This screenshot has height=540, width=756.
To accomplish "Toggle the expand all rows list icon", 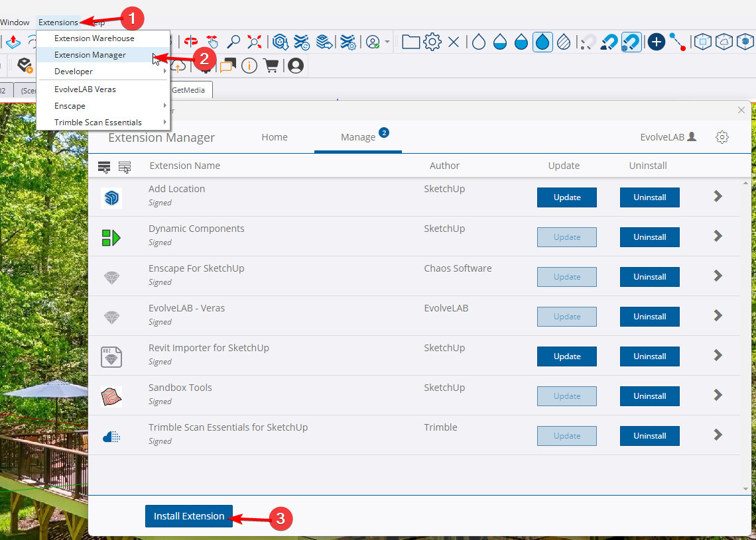I will click(x=104, y=167).
